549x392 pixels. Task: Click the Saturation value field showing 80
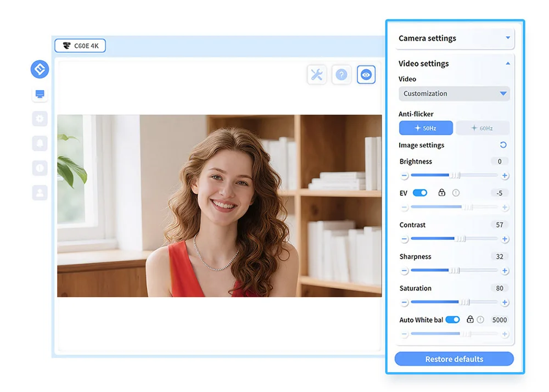point(500,288)
